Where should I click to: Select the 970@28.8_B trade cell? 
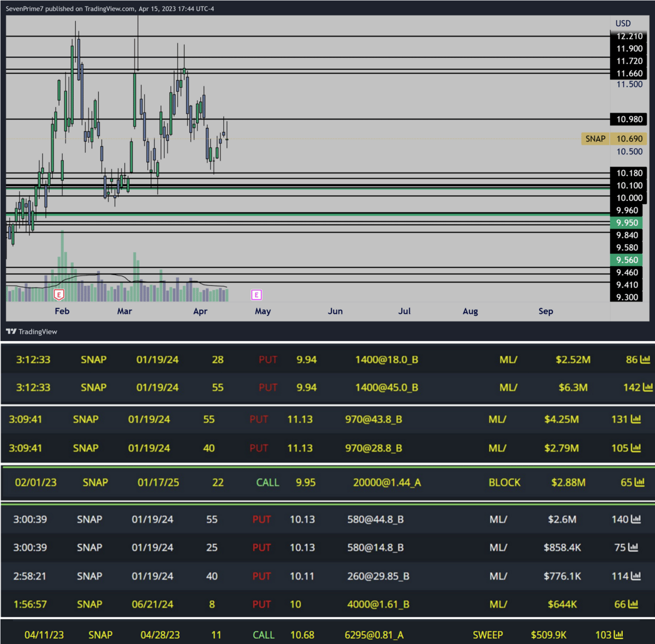373,448
